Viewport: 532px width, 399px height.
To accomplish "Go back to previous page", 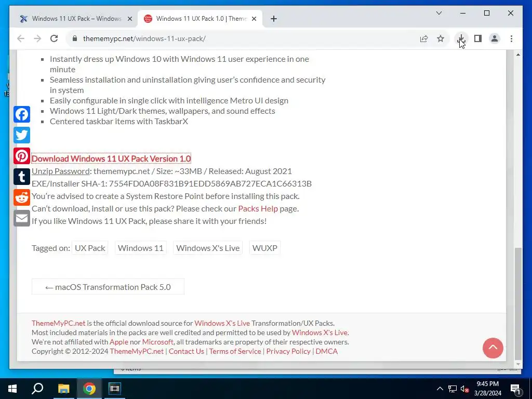I will coord(21,38).
